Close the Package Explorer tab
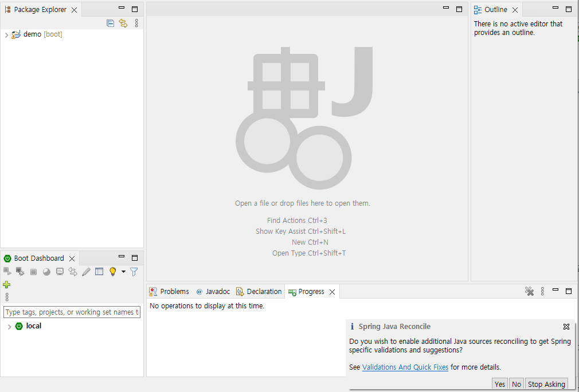 (x=74, y=10)
